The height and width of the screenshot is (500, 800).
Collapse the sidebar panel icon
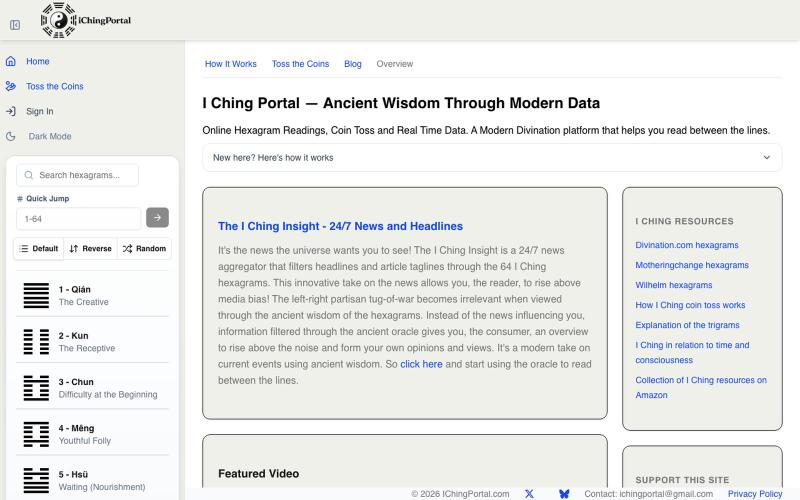tap(15, 25)
